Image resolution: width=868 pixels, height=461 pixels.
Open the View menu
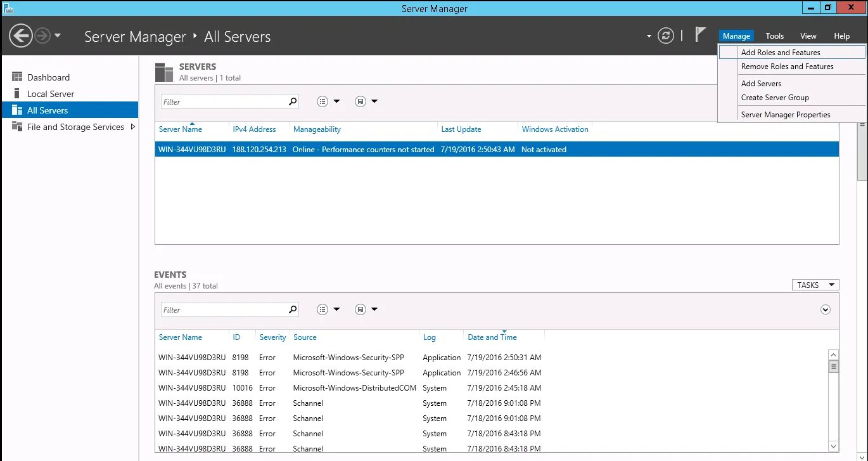click(x=808, y=36)
